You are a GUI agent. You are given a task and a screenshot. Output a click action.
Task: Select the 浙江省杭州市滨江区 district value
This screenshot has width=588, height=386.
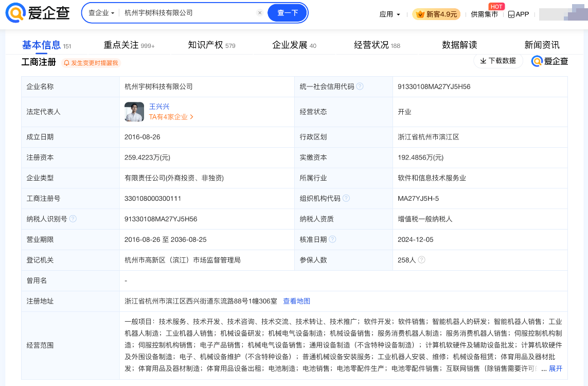pyautogui.click(x=428, y=137)
